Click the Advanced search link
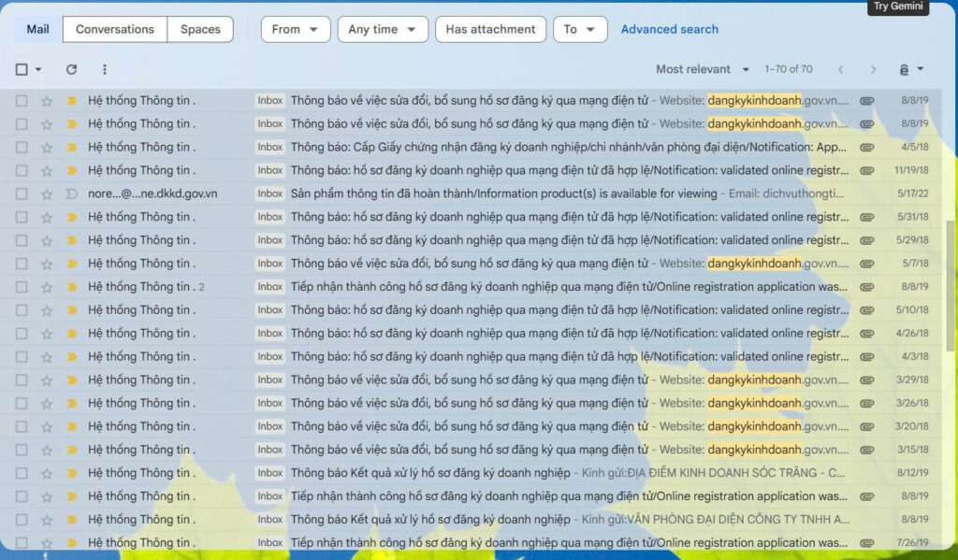Viewport: 958px width, 560px height. pyautogui.click(x=670, y=29)
